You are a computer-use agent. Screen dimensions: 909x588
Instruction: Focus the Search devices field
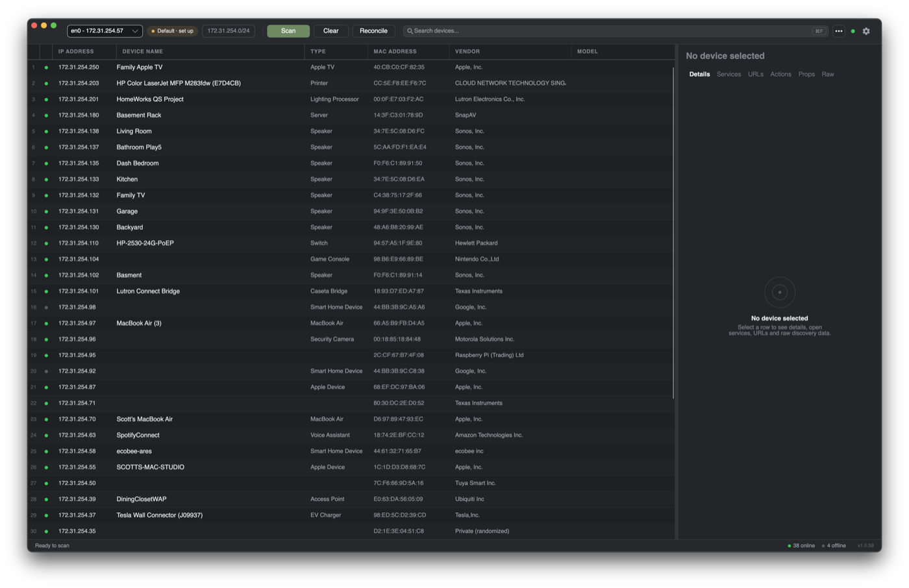(615, 31)
